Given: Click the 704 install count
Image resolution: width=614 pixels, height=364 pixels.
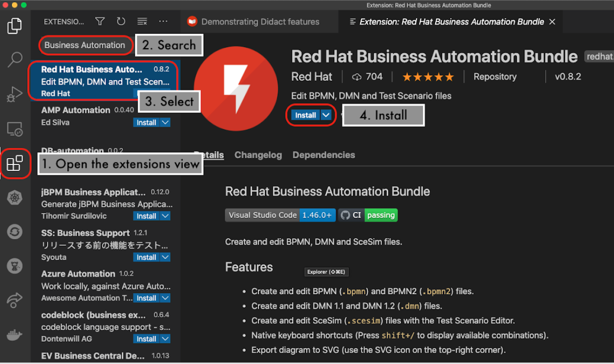Looking at the screenshot, I should (x=374, y=77).
